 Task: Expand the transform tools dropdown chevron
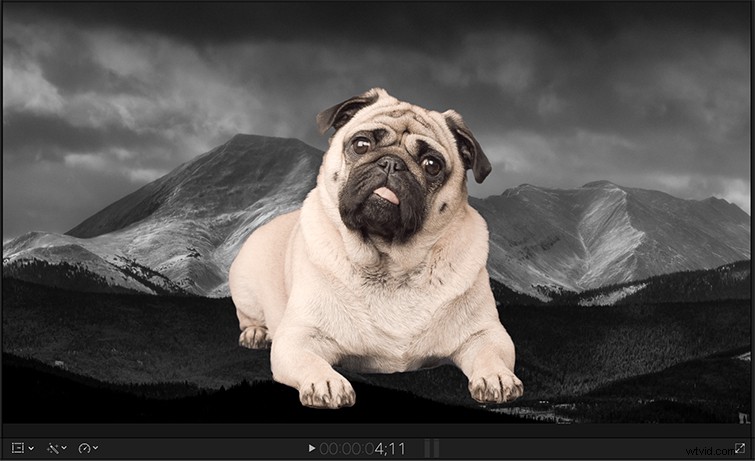pos(31,448)
